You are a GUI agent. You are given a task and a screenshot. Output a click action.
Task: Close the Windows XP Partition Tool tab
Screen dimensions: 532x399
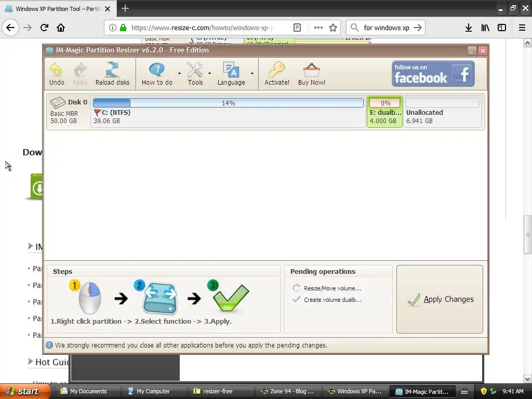[x=108, y=9]
